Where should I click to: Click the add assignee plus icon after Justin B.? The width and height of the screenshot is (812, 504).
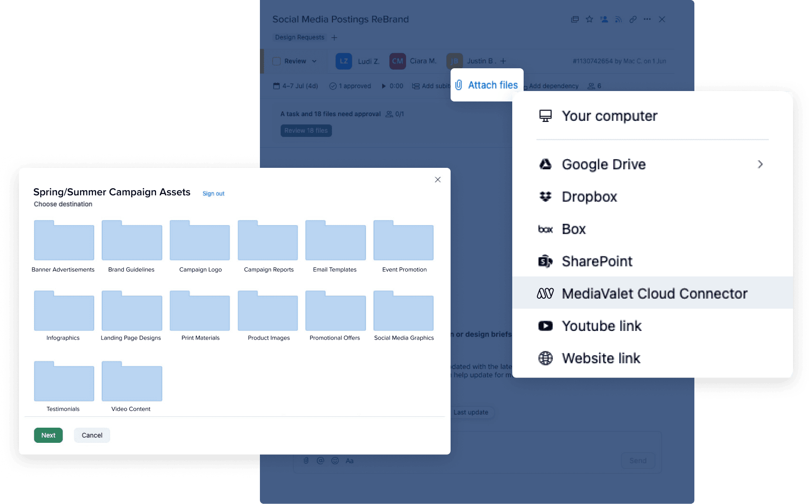(503, 61)
